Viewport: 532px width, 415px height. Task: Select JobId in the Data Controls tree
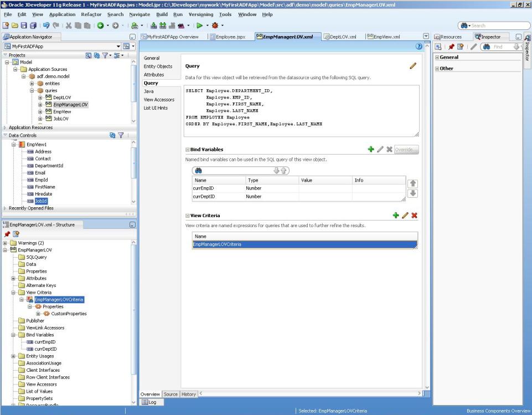click(x=42, y=200)
